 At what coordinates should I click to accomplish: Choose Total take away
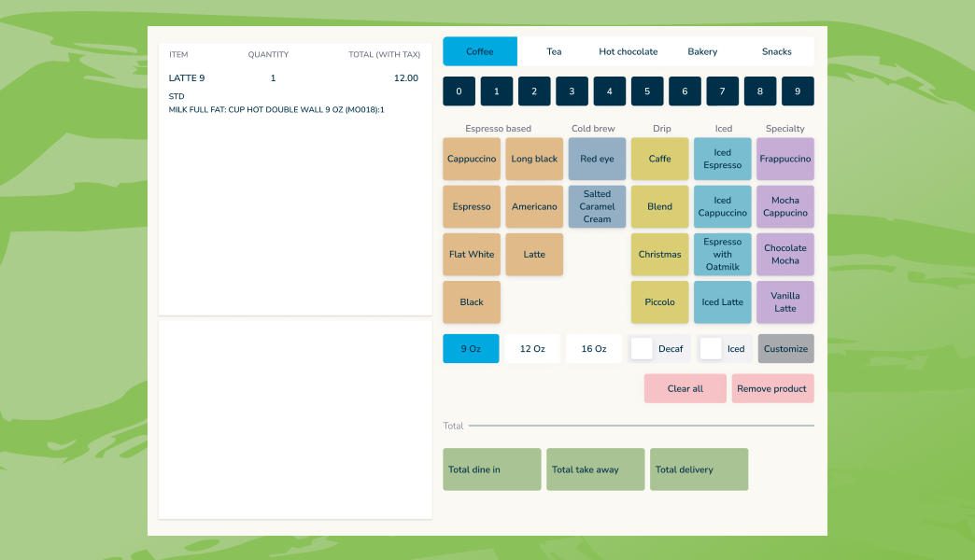[596, 469]
